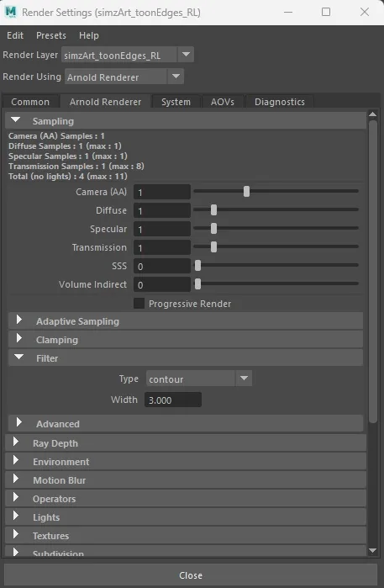Switch to the Common tab

tap(30, 102)
